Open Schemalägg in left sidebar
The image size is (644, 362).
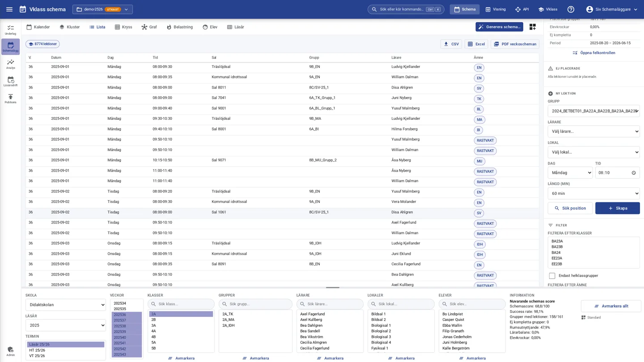(x=10, y=47)
